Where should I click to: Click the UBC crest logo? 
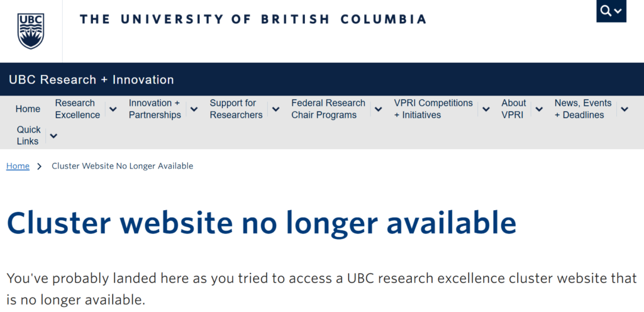(x=31, y=31)
